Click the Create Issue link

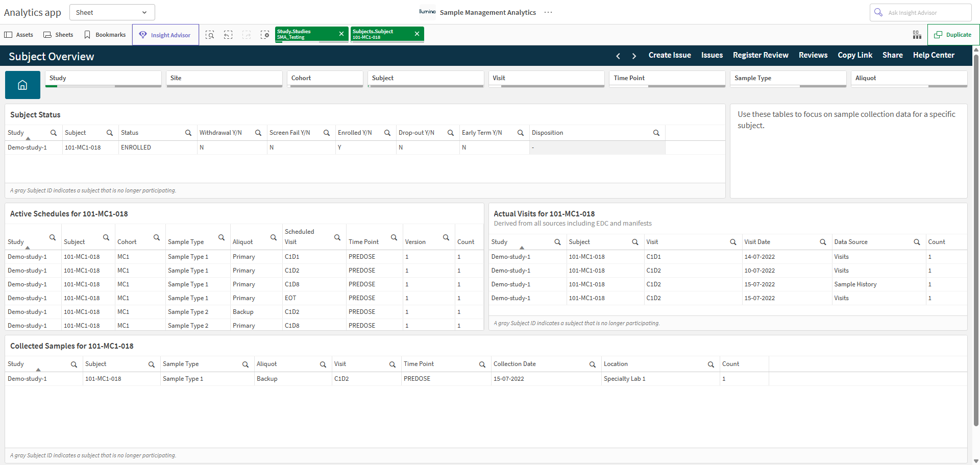[x=670, y=55]
